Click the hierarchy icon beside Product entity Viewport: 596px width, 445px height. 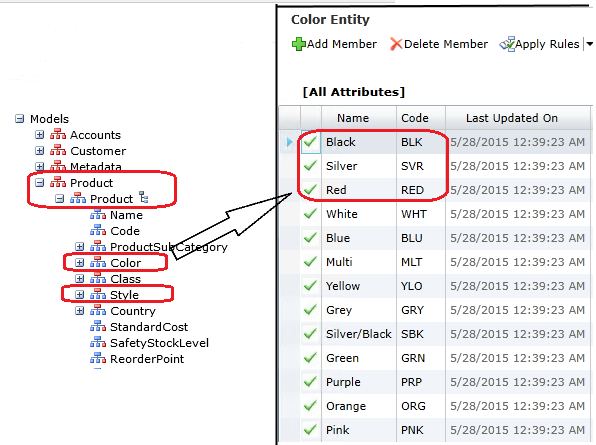(144, 197)
